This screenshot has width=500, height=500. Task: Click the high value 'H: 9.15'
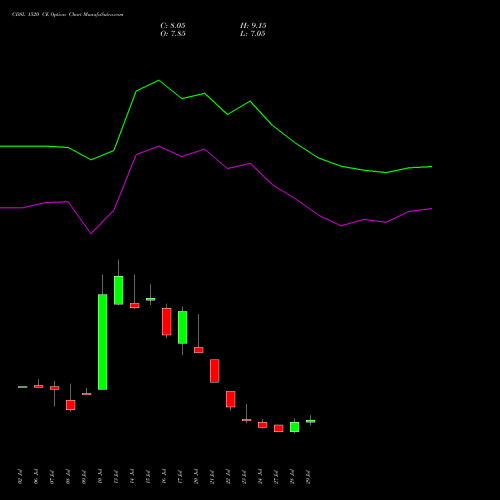click(253, 26)
